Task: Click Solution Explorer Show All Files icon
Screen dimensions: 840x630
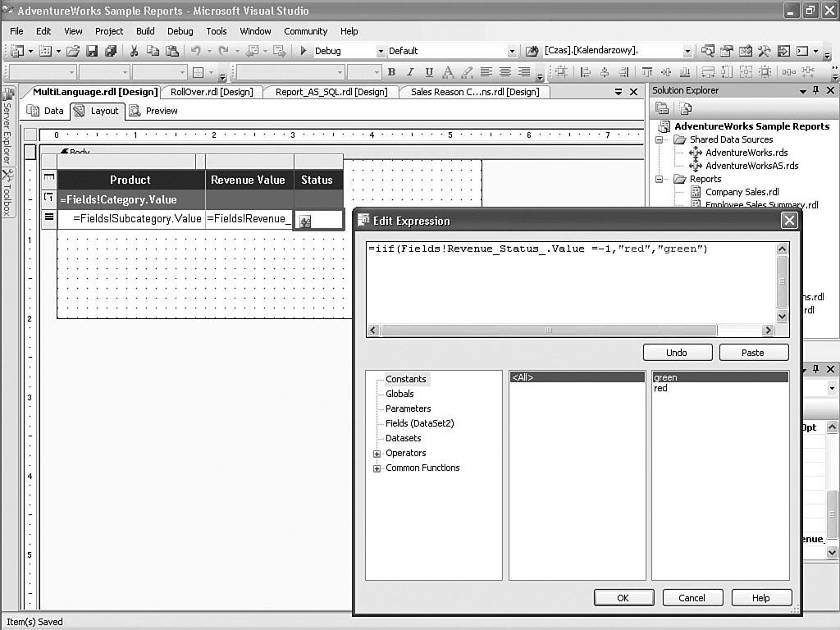Action: pos(686,109)
